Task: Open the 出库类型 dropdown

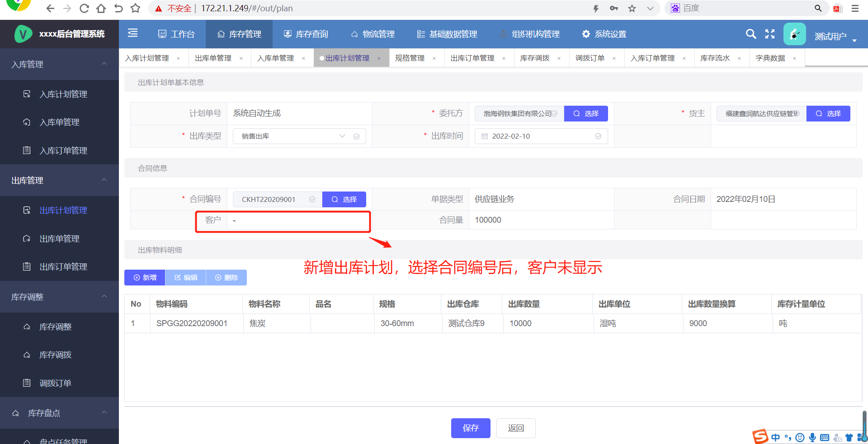Action: [299, 136]
